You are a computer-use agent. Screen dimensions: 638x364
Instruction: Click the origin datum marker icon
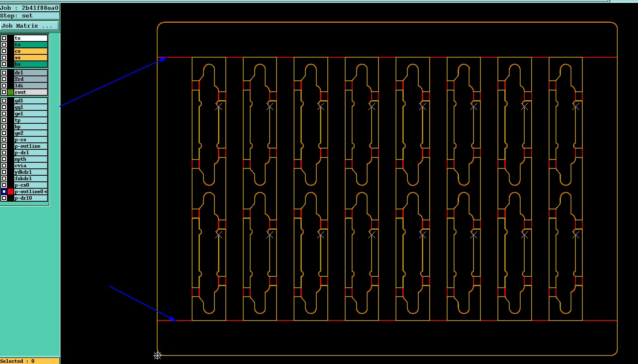158,356
